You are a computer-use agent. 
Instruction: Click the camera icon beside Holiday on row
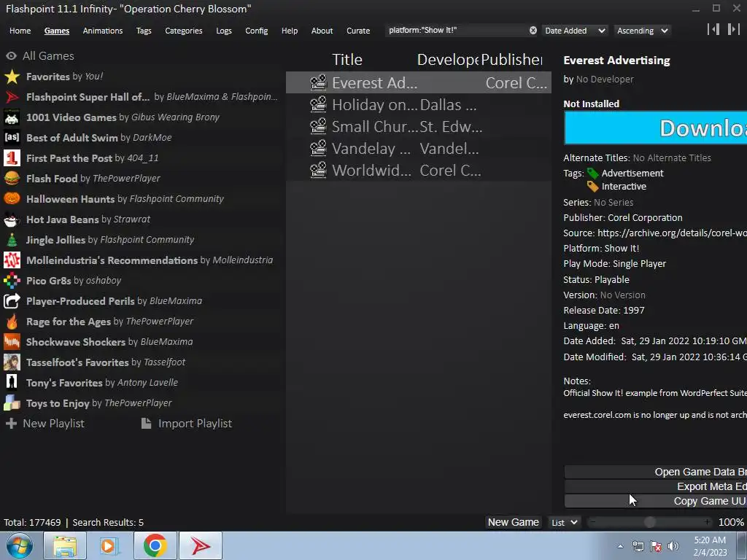point(318,105)
